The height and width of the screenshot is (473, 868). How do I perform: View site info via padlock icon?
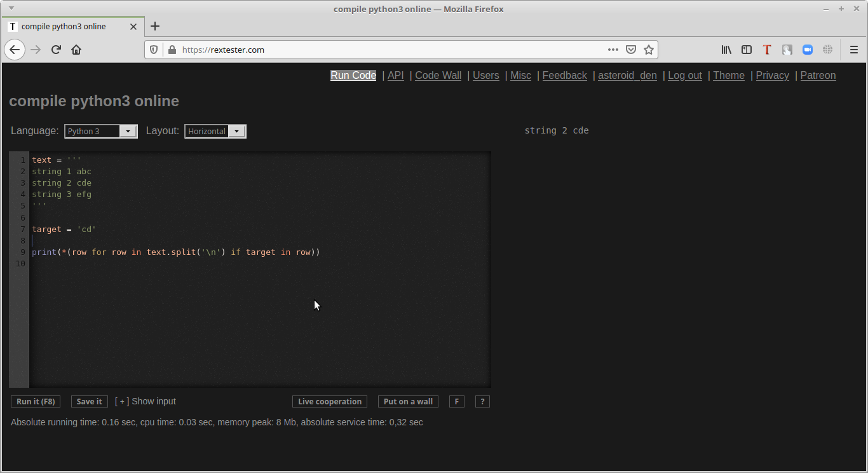[172, 50]
